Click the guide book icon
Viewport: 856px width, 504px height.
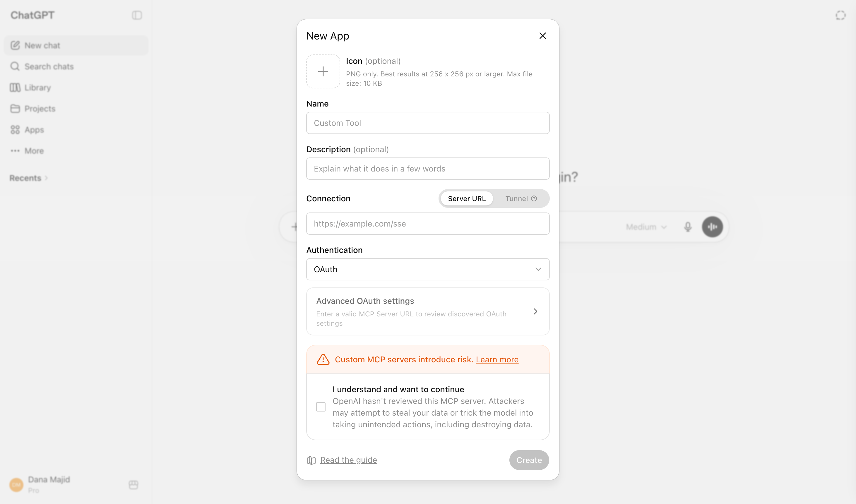[x=311, y=460]
